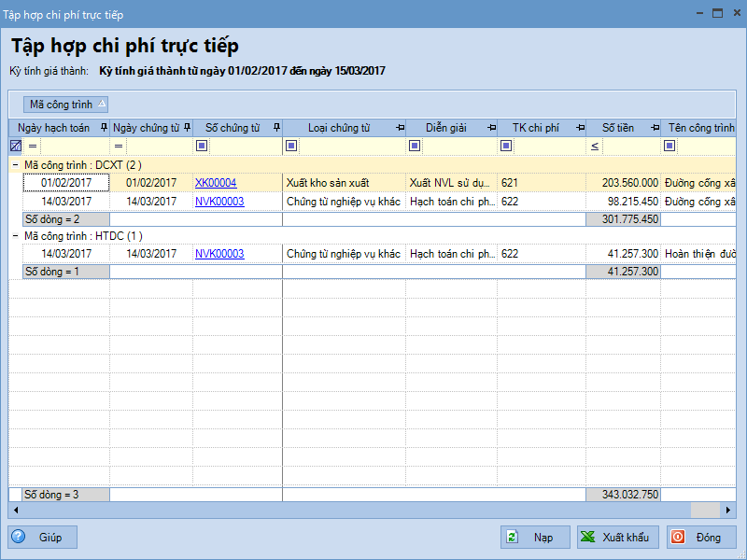Collapse the DCXT group row
Image resolution: width=747 pixels, height=560 pixels.
pos(15,165)
